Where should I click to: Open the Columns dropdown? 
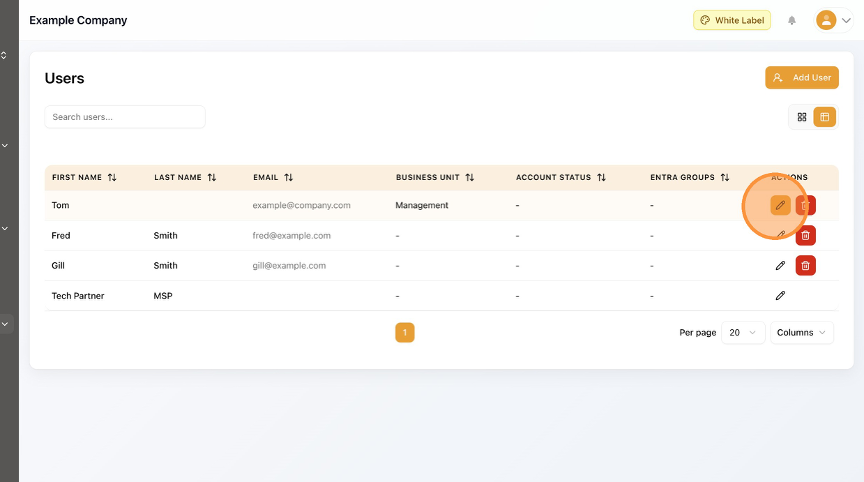pyautogui.click(x=801, y=332)
